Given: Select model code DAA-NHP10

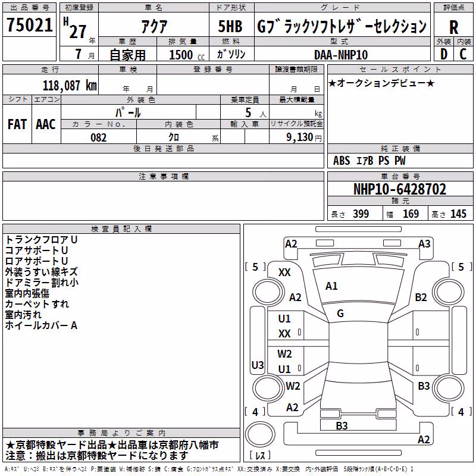Looking at the screenshot, I should pos(340,55).
